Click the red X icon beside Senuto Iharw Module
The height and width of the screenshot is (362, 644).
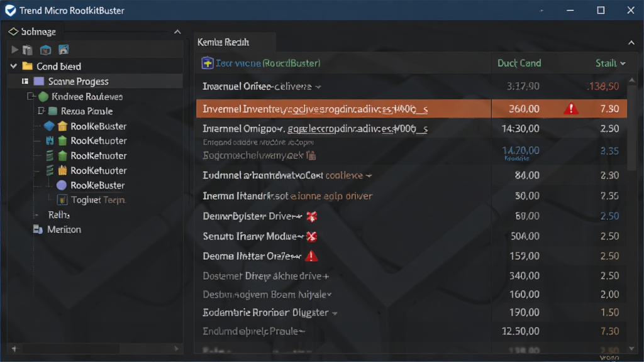click(x=312, y=236)
